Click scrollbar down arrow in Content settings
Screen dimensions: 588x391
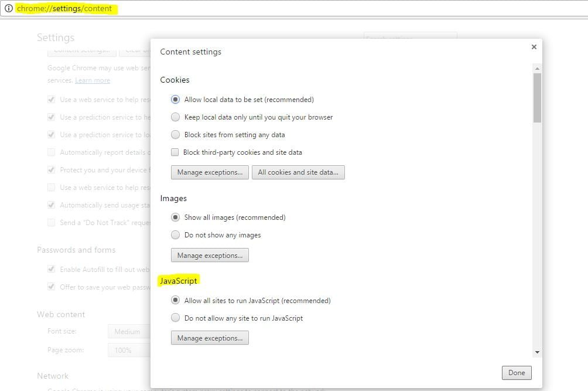[x=537, y=352]
